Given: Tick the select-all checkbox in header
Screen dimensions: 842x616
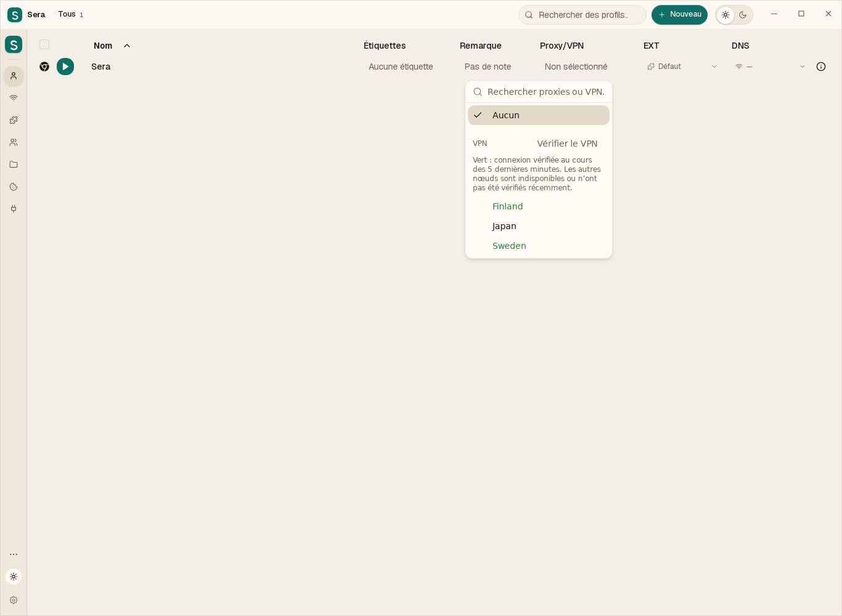Looking at the screenshot, I should pyautogui.click(x=44, y=44).
